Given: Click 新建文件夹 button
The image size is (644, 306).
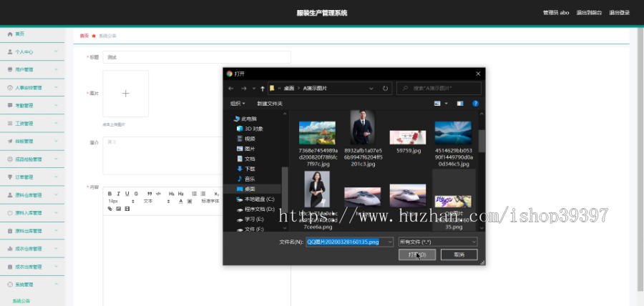Looking at the screenshot, I should point(270,104).
